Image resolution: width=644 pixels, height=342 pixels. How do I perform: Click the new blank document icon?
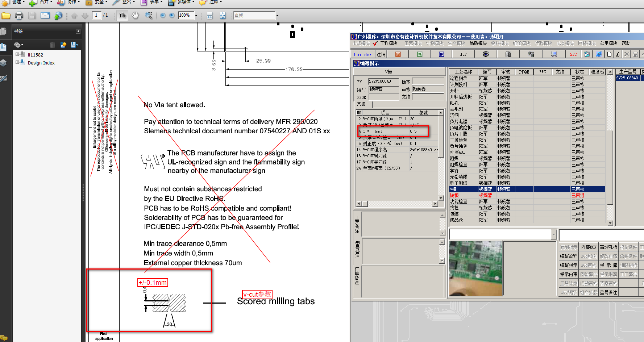click(610, 54)
